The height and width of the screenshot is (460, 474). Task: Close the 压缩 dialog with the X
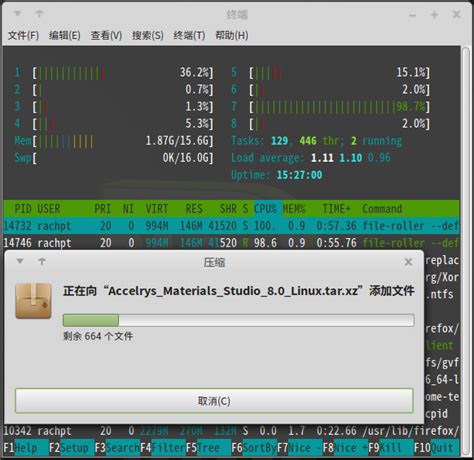pyautogui.click(x=408, y=262)
